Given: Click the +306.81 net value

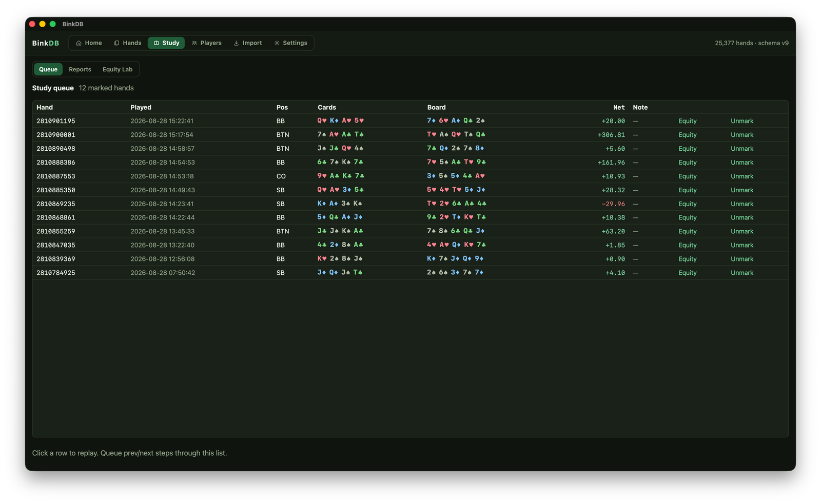Looking at the screenshot, I should pyautogui.click(x=611, y=135).
